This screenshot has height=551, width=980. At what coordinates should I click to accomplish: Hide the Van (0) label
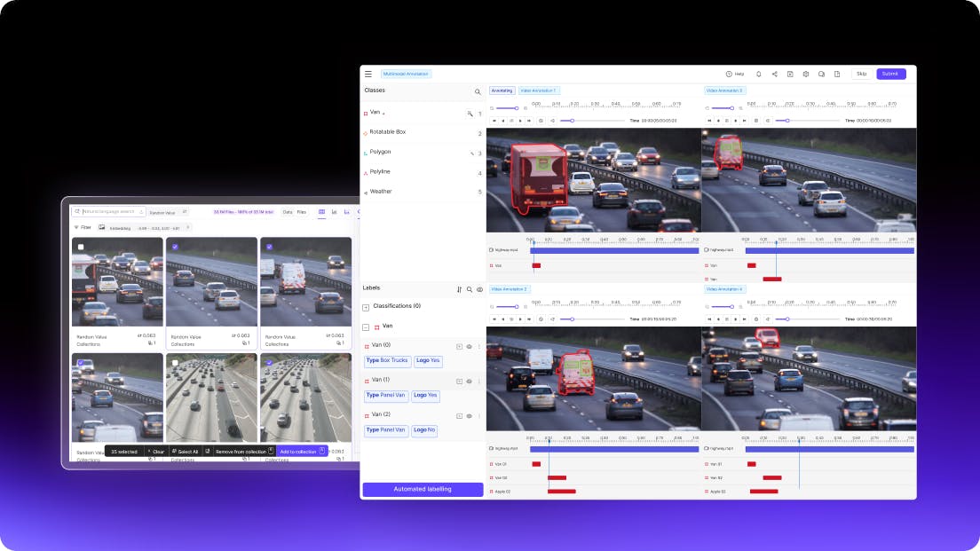[470, 346]
